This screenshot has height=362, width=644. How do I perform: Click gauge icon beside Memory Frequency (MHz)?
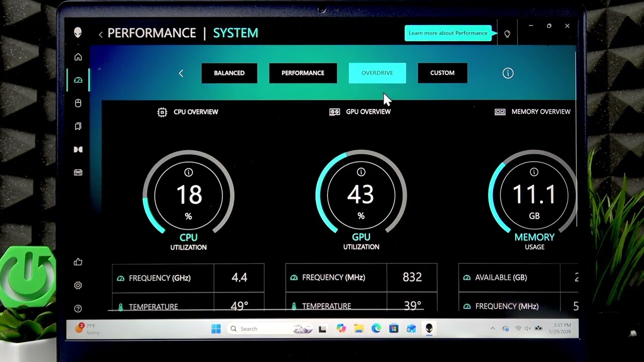(467, 306)
